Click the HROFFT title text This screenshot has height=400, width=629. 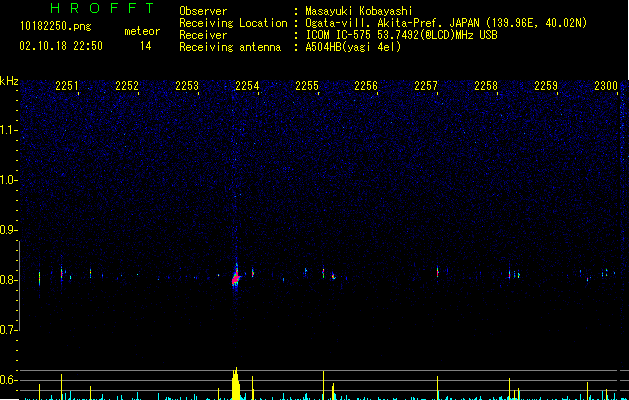[x=103, y=8]
